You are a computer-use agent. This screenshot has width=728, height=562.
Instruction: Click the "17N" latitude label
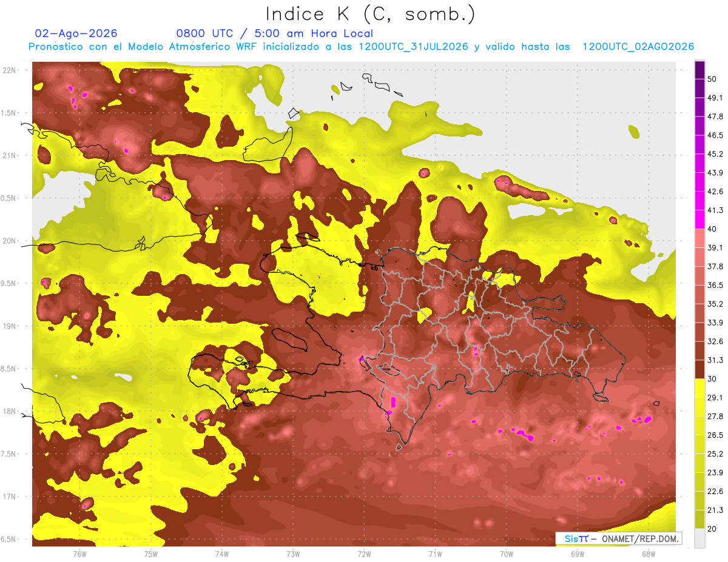10,497
